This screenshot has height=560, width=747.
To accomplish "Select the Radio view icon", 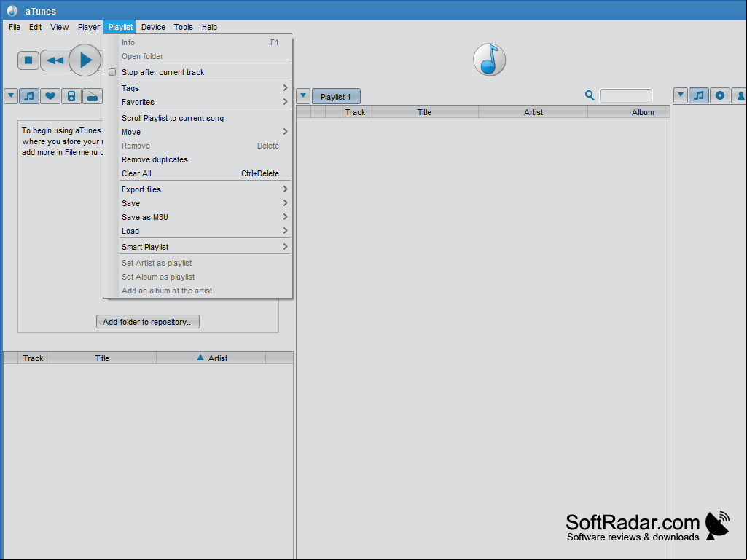I will pos(93,96).
